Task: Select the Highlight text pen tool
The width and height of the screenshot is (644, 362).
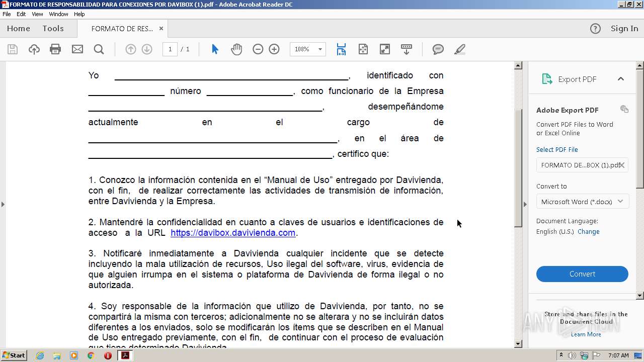Action: (x=459, y=49)
